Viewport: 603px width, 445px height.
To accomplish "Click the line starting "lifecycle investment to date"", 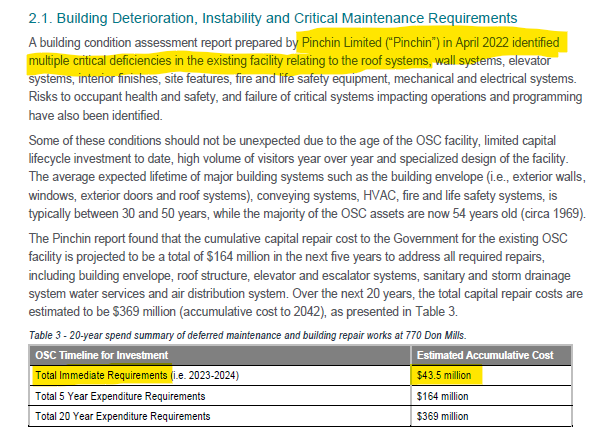I will (x=298, y=158).
